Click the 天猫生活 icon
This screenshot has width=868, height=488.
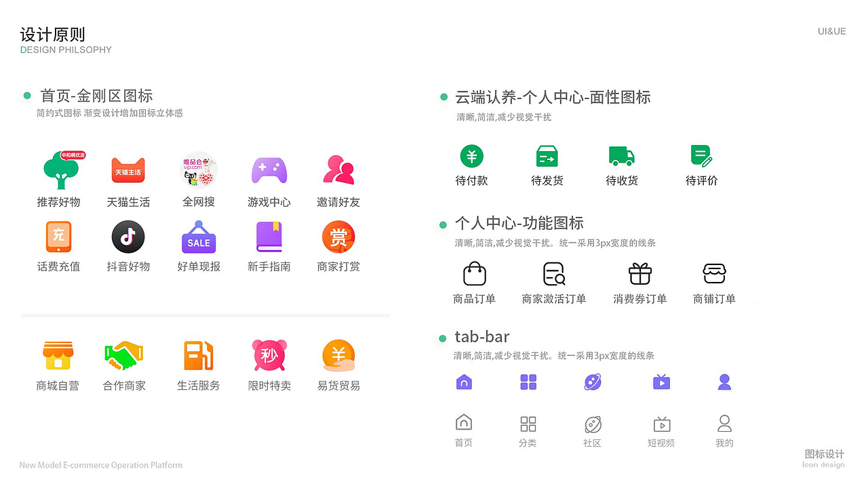(128, 170)
